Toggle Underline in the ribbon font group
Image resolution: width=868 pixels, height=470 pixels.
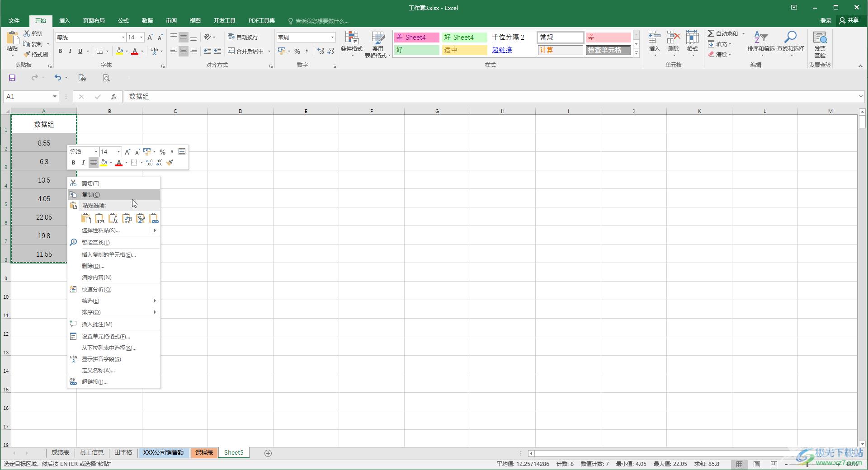(x=80, y=51)
